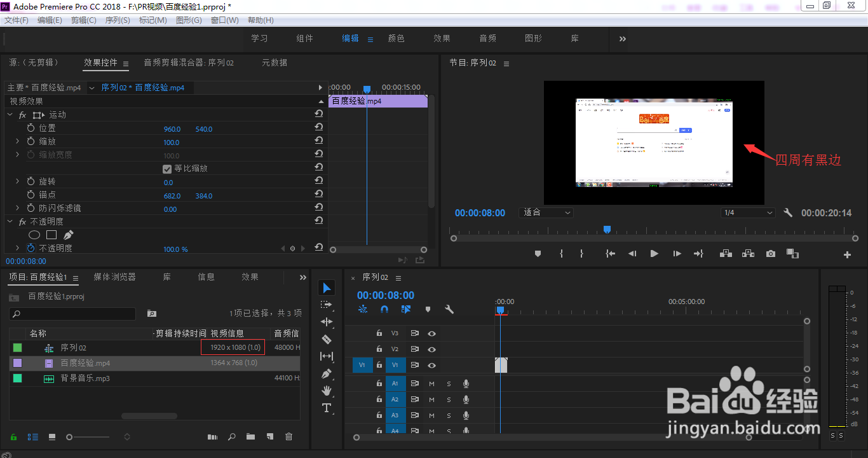
Task: Toggle V2 track output eye
Action: click(x=431, y=349)
